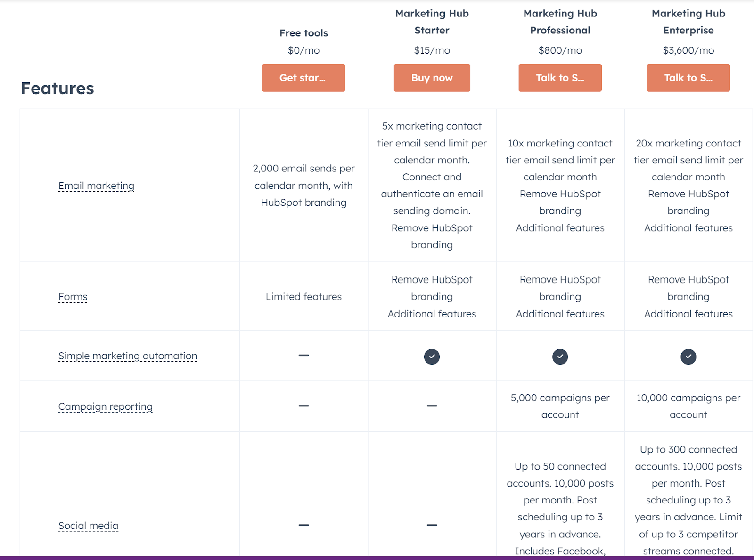Open the Email marketing feature link
754x560 pixels.
(x=96, y=186)
